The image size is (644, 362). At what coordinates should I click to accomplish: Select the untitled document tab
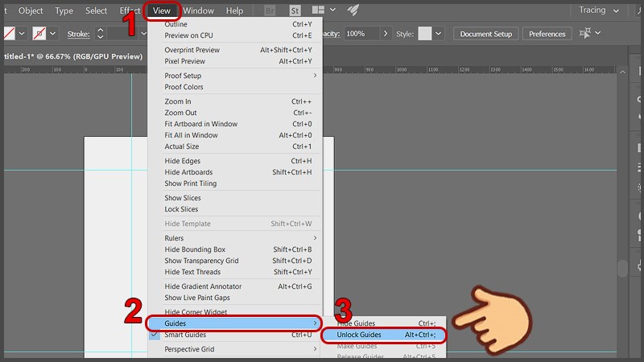(73, 56)
